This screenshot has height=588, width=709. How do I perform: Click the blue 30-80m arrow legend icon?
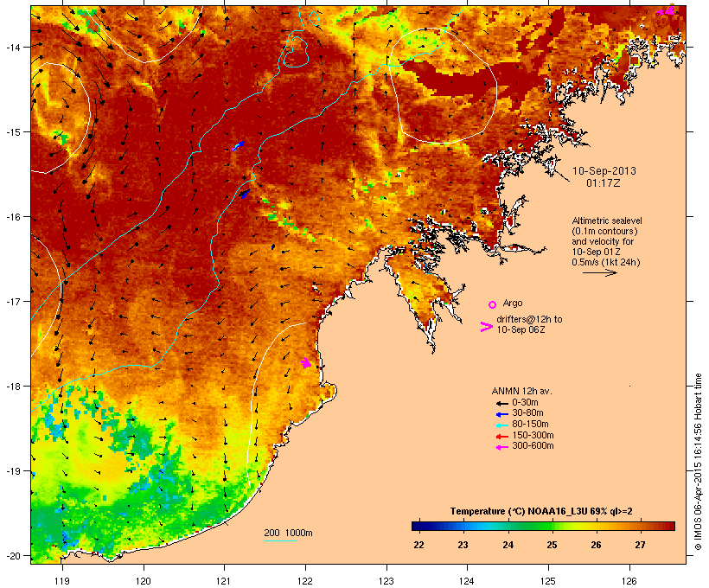[502, 414]
